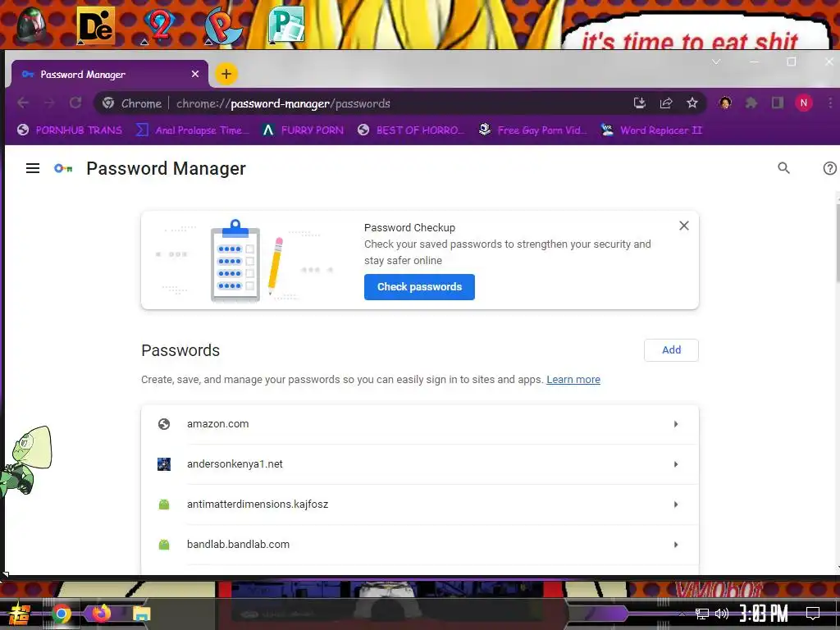Viewport: 840px width, 630px height.
Task: Open the tab search chevron dropdown
Action: (715, 62)
